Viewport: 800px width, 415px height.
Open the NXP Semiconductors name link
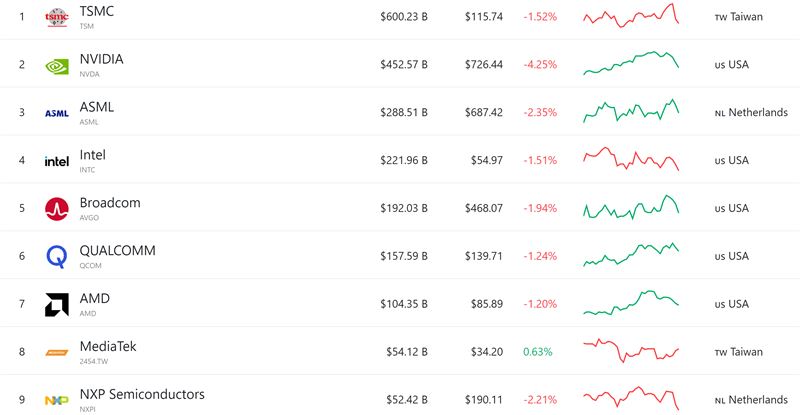142,394
